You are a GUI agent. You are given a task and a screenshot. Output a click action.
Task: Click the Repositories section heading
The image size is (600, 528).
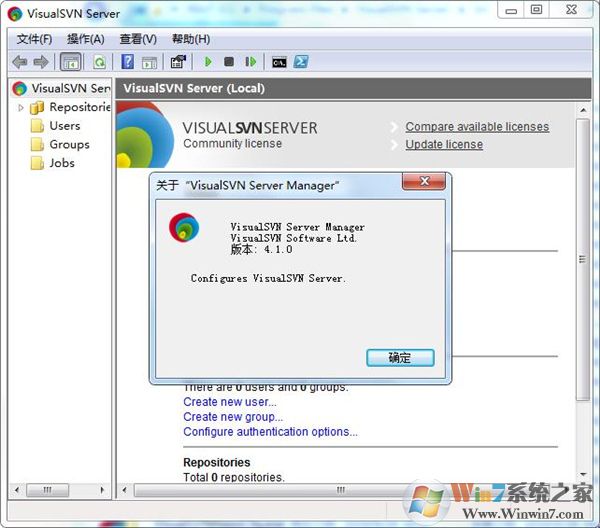(217, 462)
